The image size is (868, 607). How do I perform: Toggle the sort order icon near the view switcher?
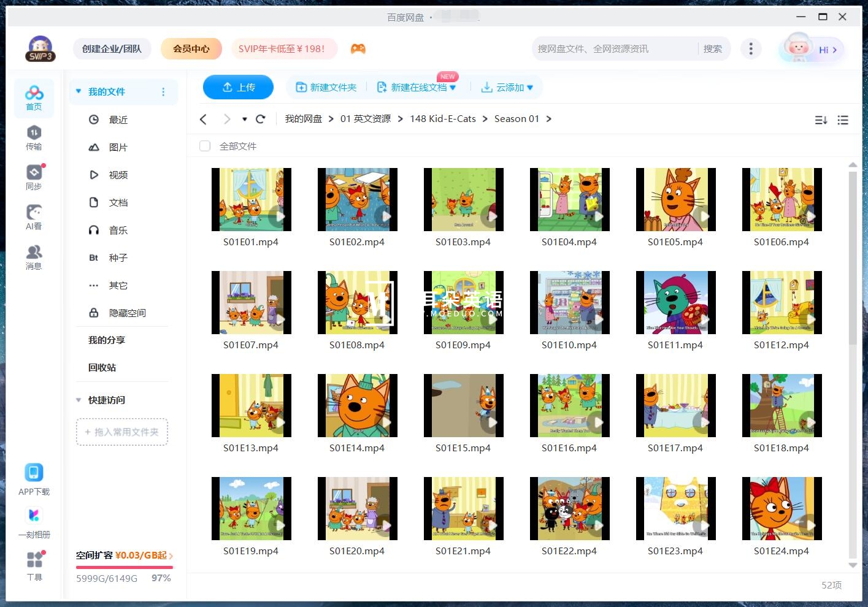[821, 120]
